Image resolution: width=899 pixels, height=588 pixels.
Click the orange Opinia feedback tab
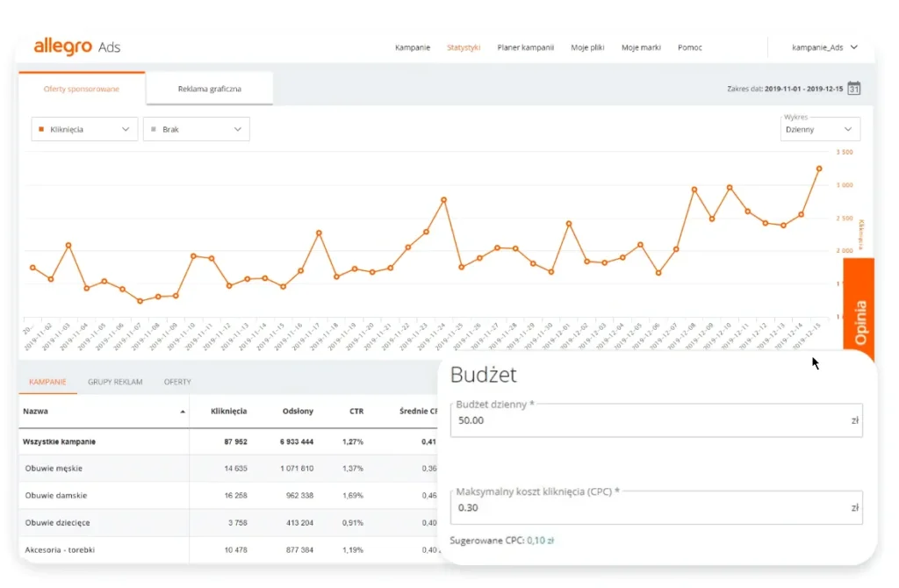point(860,320)
